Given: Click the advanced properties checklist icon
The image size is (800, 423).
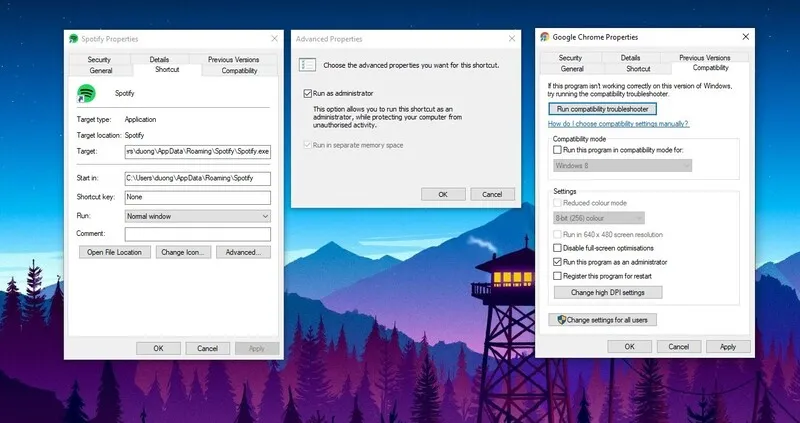Looking at the screenshot, I should click(308, 65).
